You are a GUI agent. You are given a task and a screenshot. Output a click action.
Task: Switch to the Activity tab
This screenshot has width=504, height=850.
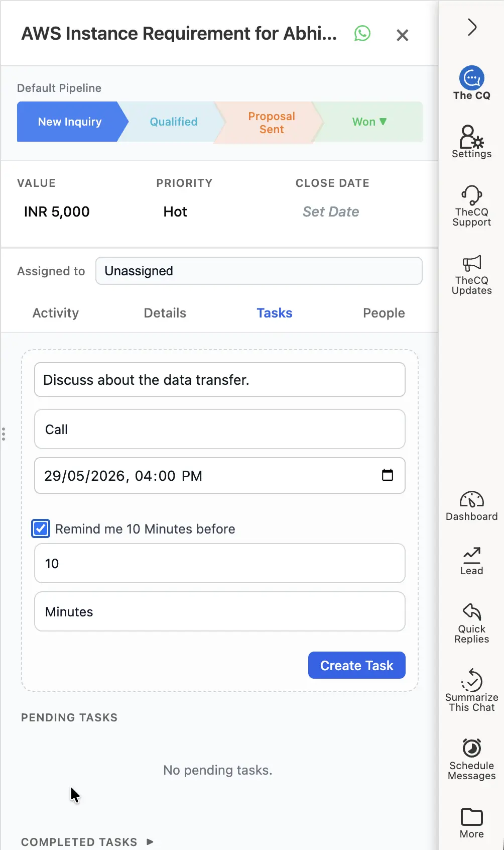tap(56, 313)
